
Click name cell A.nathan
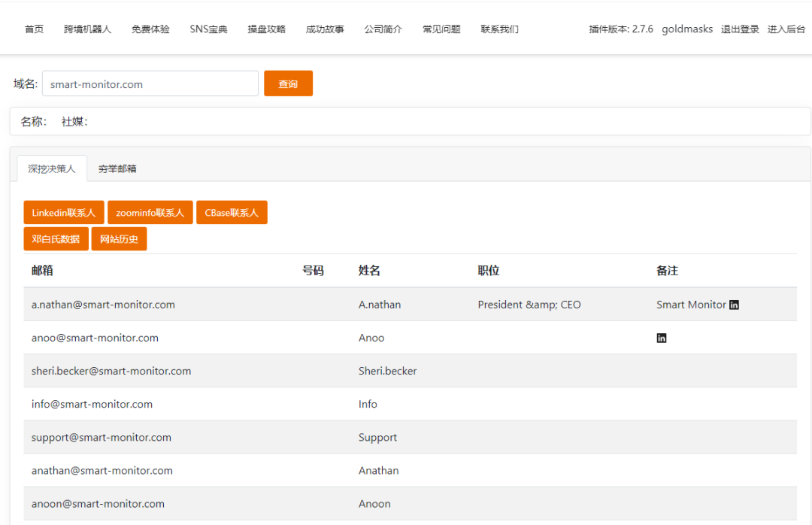[380, 305]
